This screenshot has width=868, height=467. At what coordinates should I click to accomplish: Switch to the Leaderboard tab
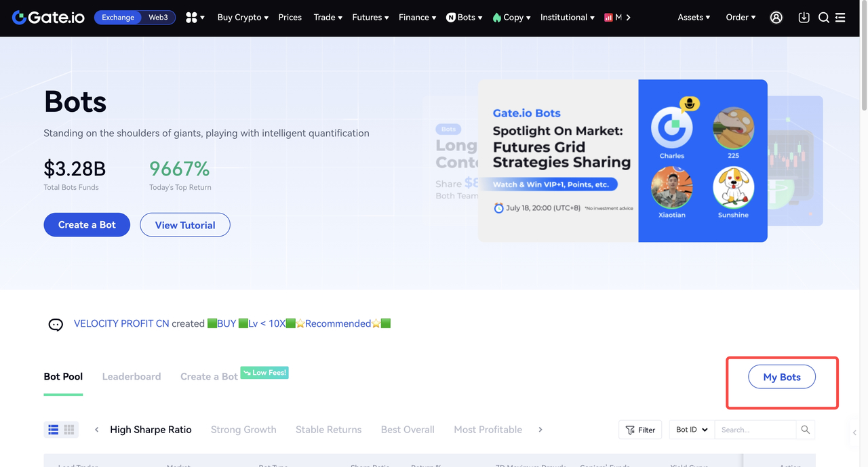132,377
